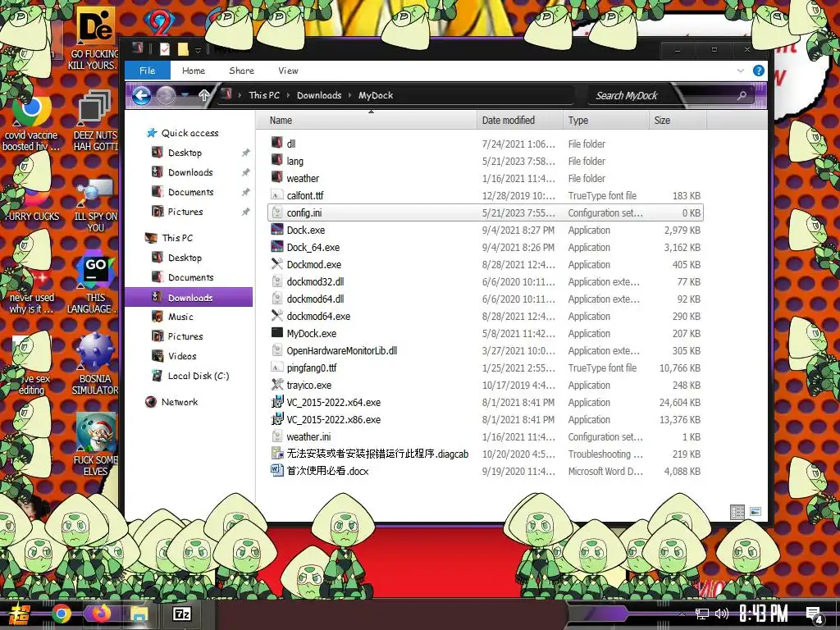Open the notification center icon

tap(815, 615)
